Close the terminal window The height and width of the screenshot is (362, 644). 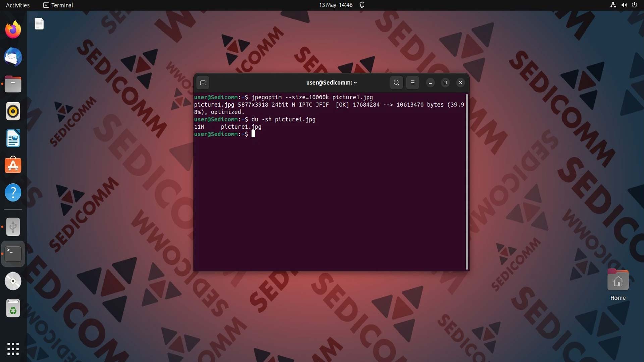pos(461,83)
